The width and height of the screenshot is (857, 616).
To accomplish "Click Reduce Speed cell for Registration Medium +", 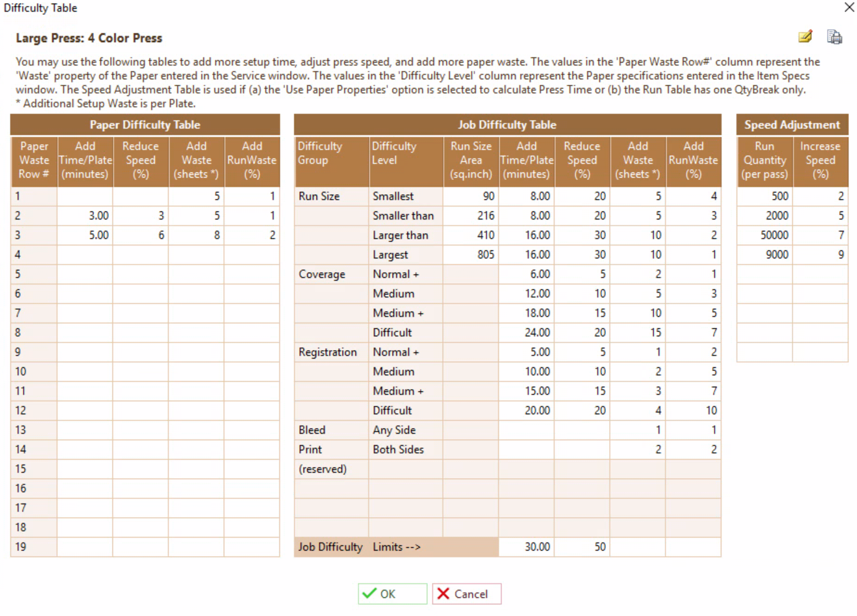I will [582, 391].
